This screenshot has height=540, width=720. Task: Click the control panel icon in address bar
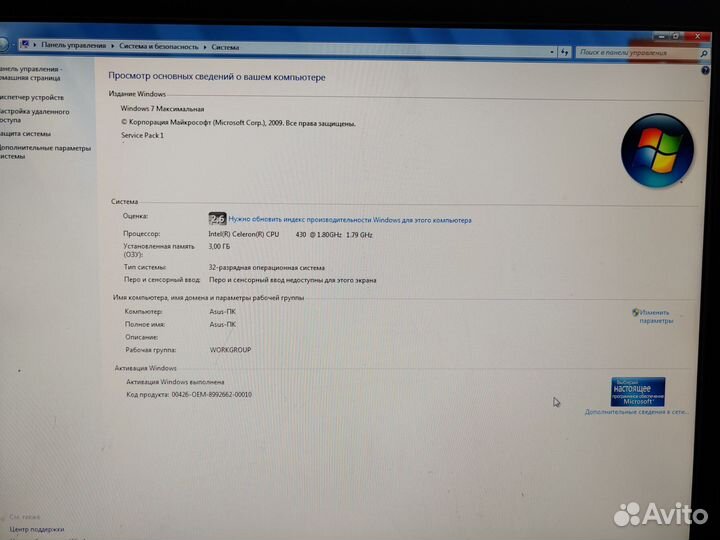coord(25,44)
